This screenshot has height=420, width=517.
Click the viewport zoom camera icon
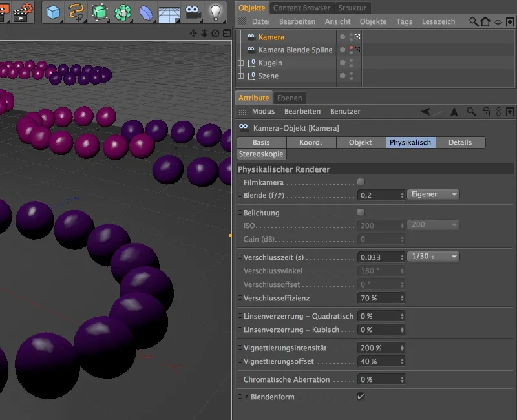click(204, 33)
